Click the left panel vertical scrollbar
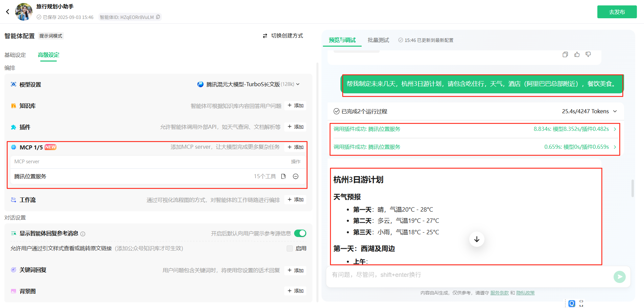Image resolution: width=644 pixels, height=308 pixels. pos(317,182)
